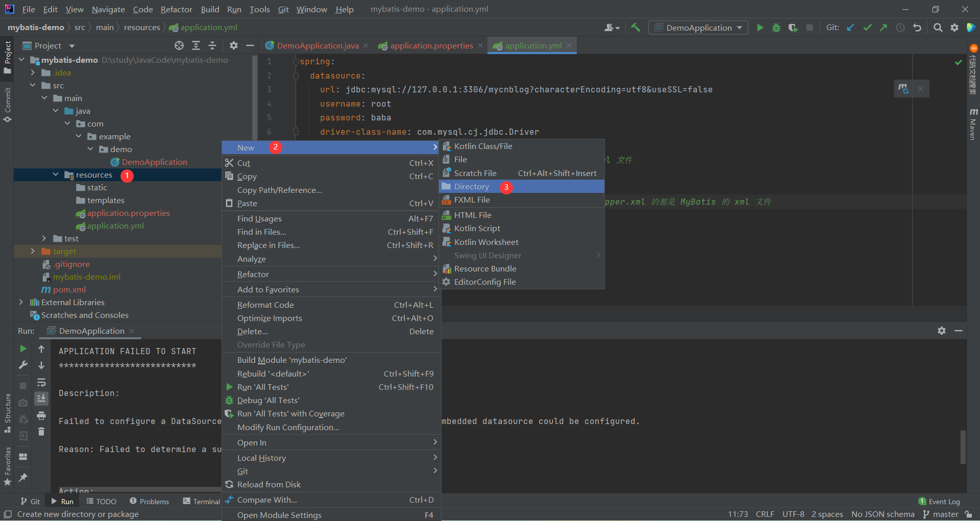The height and width of the screenshot is (521, 980).
Task: Commit changes with the green check icon
Action: [x=867, y=28]
